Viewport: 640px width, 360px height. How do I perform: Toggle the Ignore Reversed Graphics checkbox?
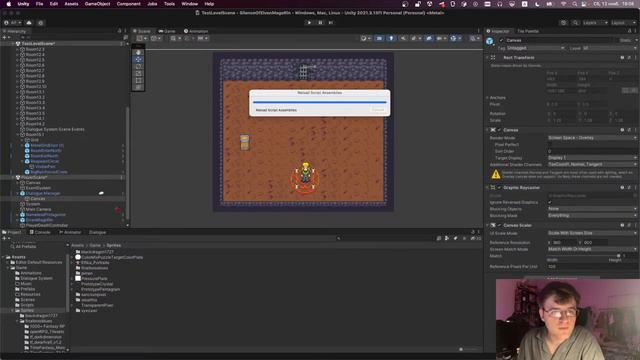click(549, 202)
